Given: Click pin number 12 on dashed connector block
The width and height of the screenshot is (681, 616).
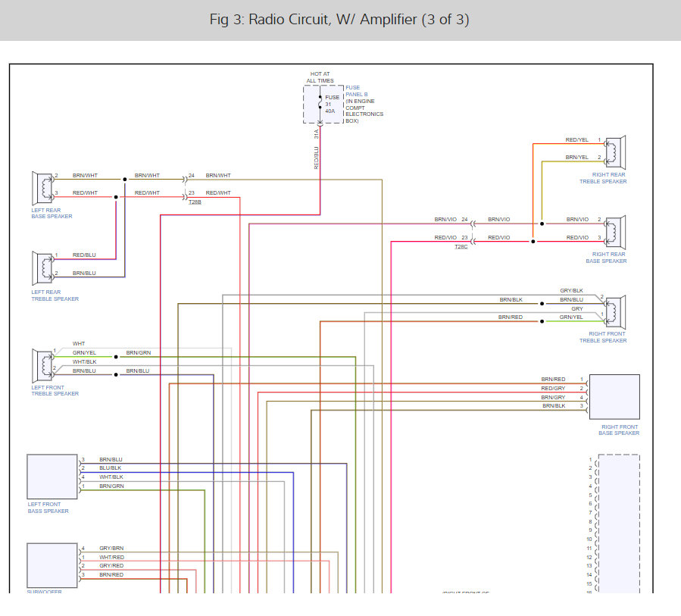Looking at the screenshot, I should (x=589, y=558).
